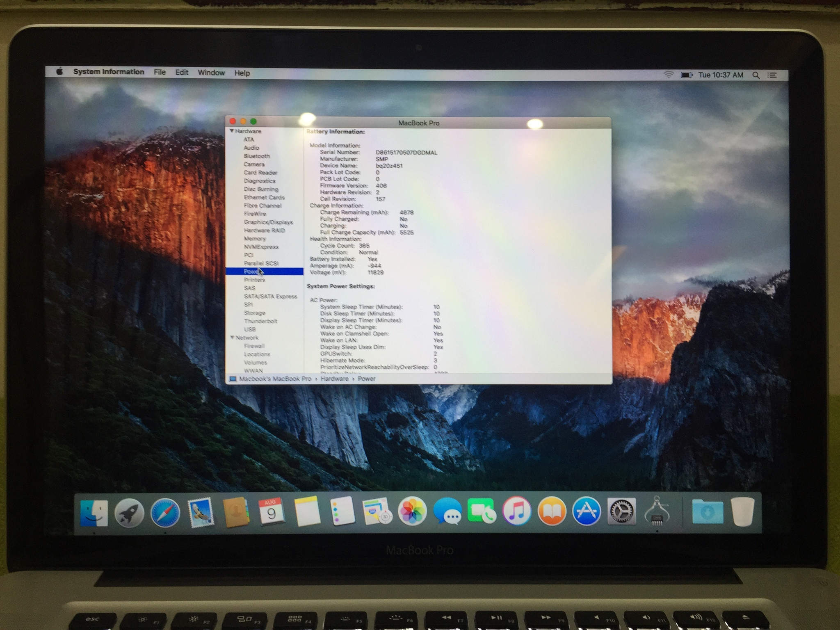Open Calendar icon showing AUG 9
Screen dimensions: 840x630
pos(272,511)
